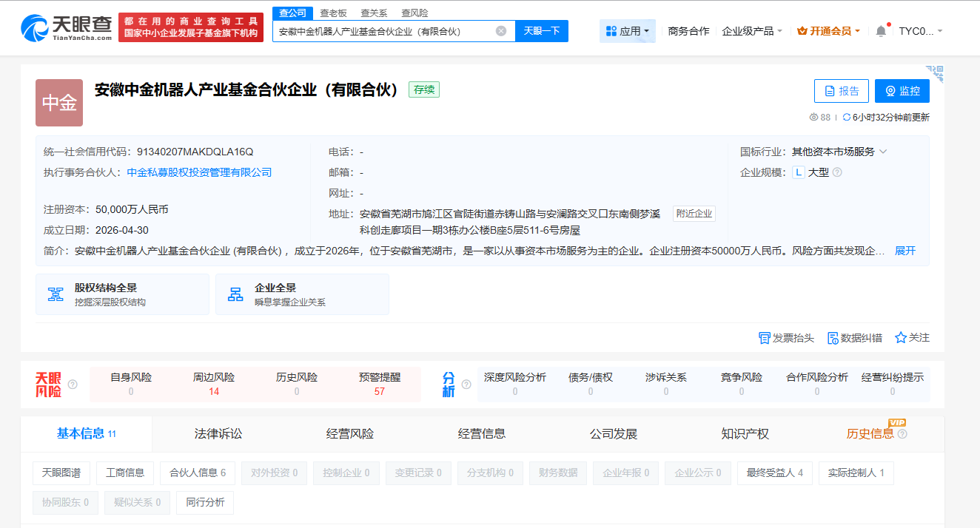Click the QR code icon at top right
980x528 pixels.
click(x=936, y=72)
